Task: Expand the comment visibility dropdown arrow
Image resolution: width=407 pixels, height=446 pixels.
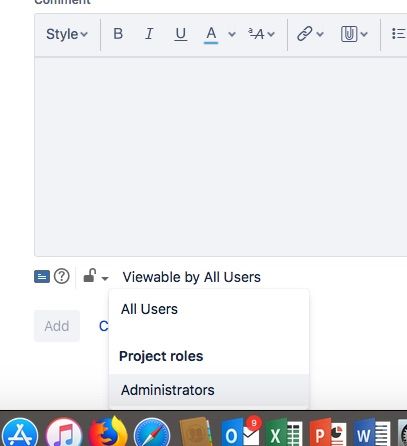Action: pyautogui.click(x=105, y=278)
